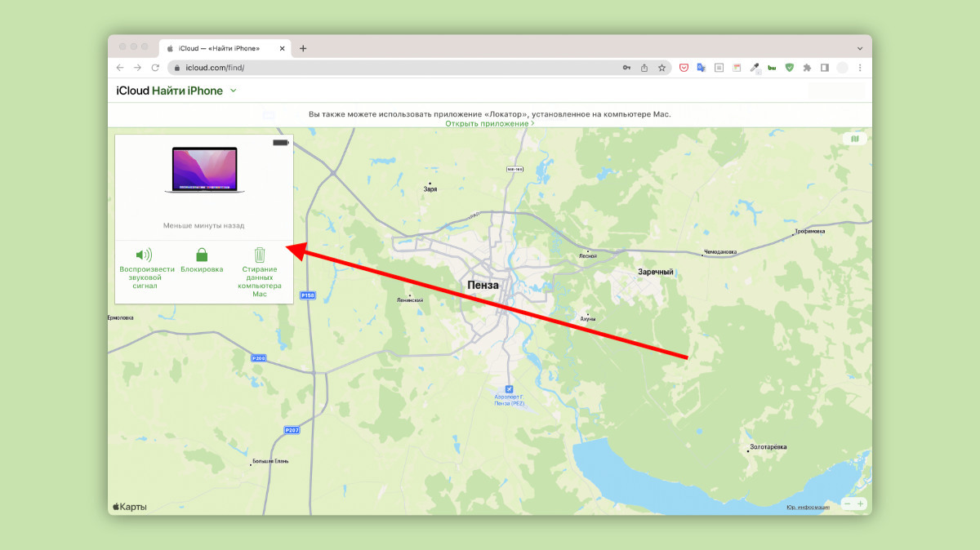Viewport: 980px width, 550px height.
Task: Close the iCloud «Найти iPhone» tab
Action: (283, 48)
